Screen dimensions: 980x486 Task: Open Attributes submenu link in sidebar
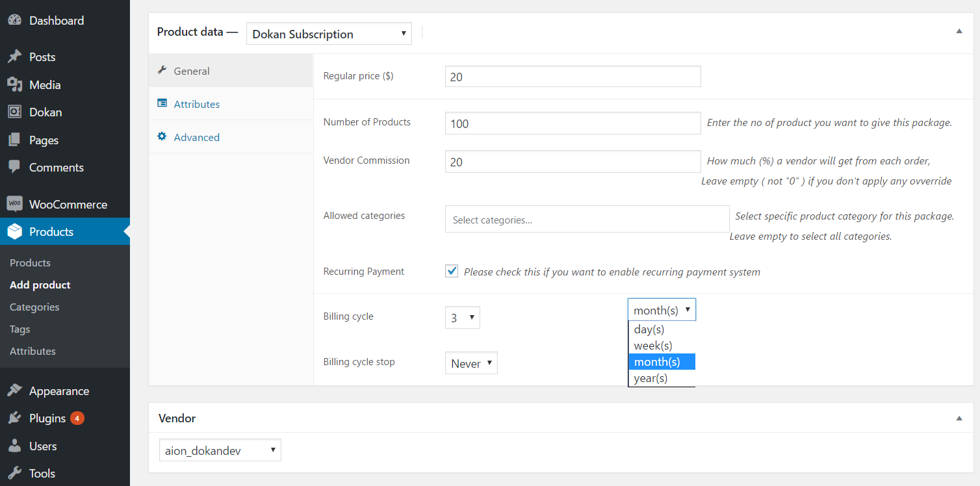point(32,351)
